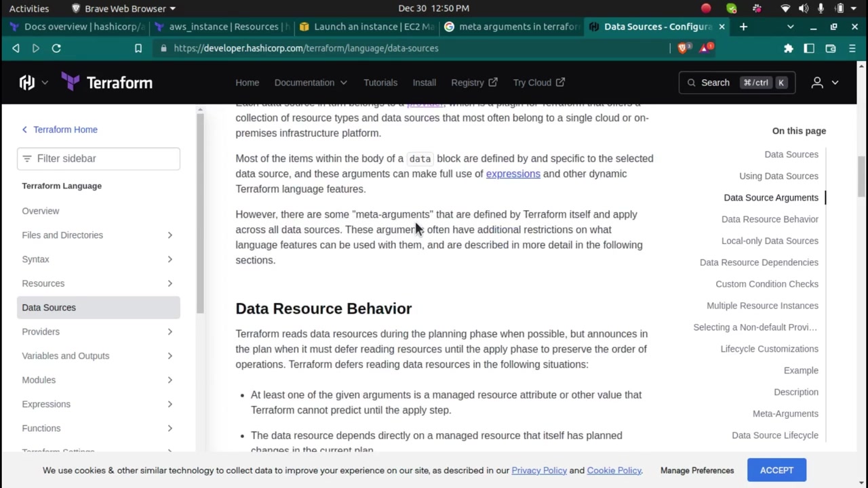Click the expressions hyperlink
Screen dimensions: 868x488
[513, 174]
